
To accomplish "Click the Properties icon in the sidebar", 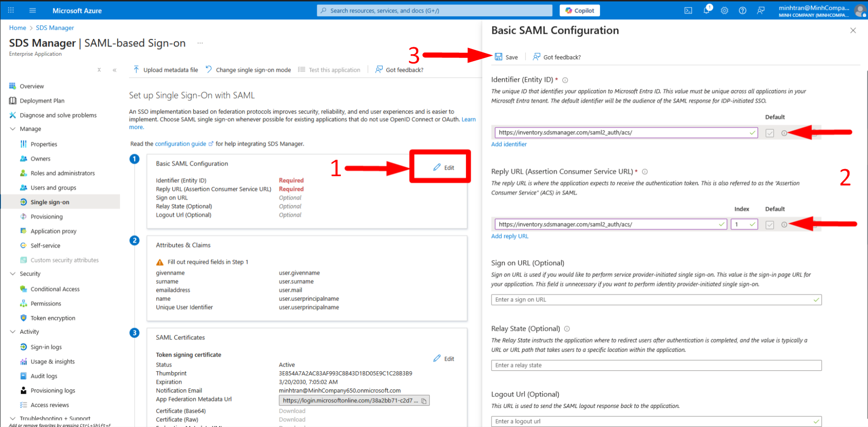I will pyautogui.click(x=24, y=144).
